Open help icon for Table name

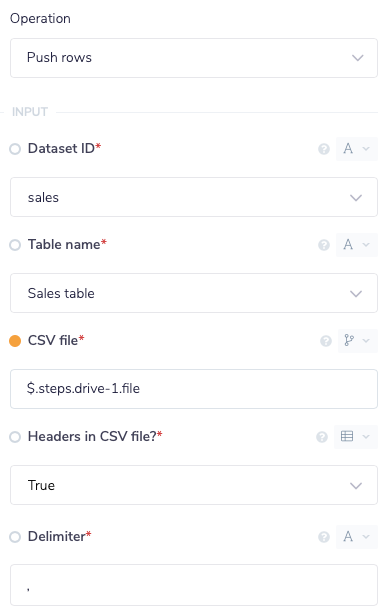(324, 245)
